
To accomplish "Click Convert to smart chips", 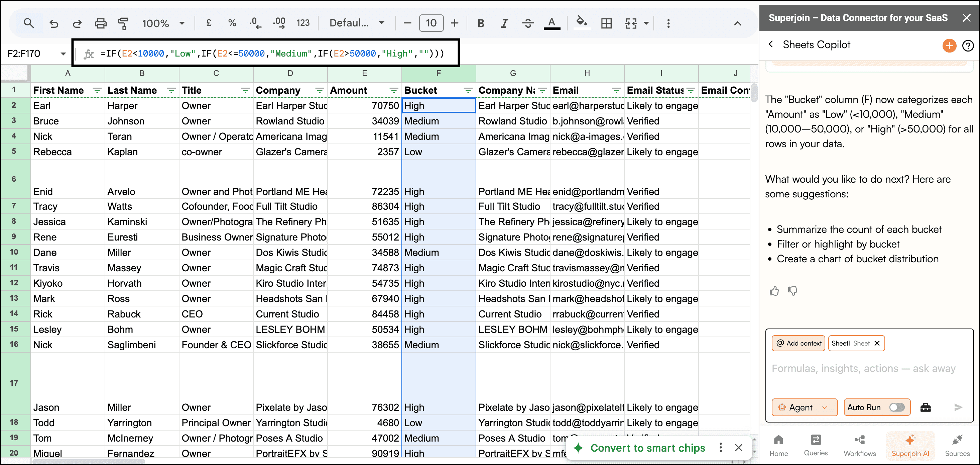I will [647, 448].
